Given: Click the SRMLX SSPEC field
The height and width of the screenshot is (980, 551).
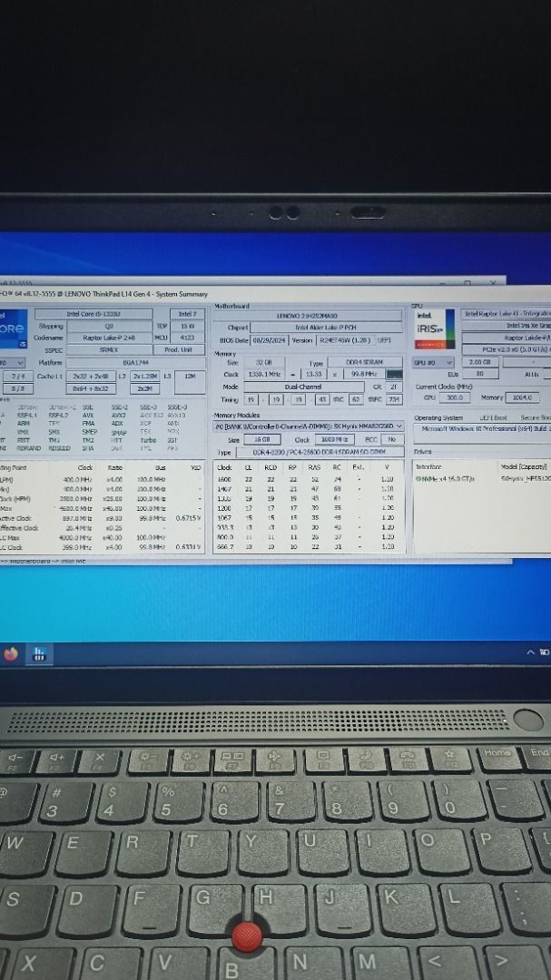Looking at the screenshot, I should click(109, 350).
